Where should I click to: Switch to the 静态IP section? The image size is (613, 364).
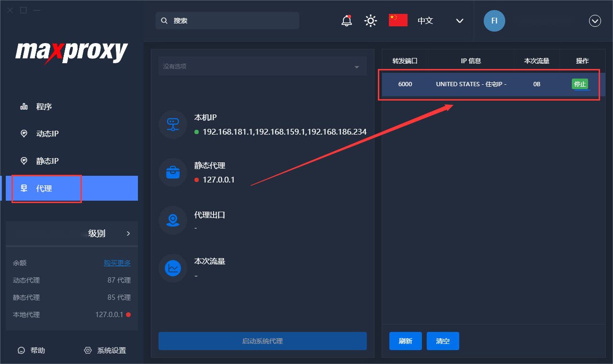[24, 160]
